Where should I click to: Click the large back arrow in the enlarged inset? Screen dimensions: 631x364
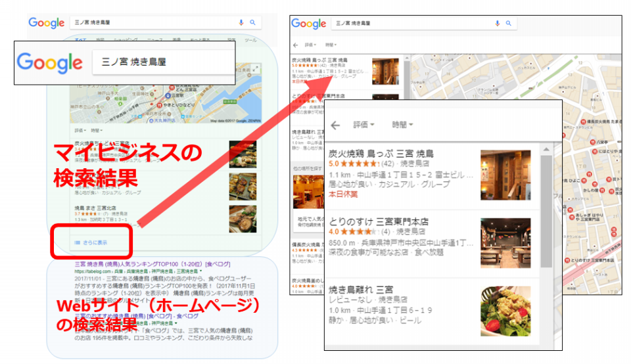click(x=335, y=125)
